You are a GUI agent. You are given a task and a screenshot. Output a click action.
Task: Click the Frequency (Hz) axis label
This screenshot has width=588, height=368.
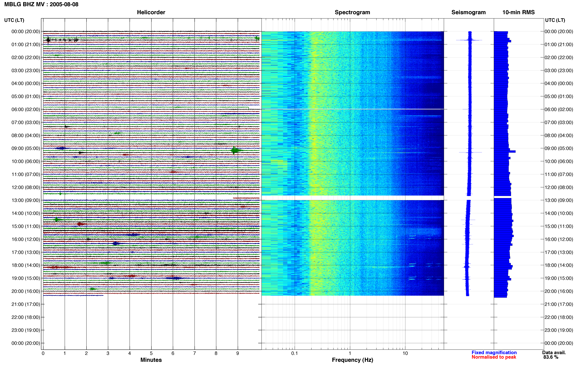(x=352, y=360)
